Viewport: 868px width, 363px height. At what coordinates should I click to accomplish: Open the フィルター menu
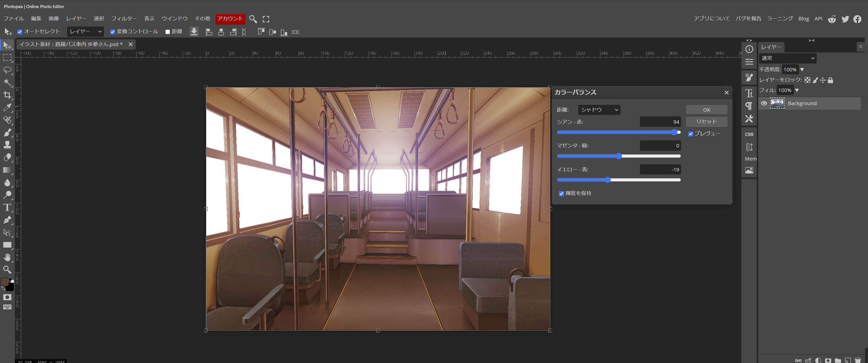pos(124,18)
